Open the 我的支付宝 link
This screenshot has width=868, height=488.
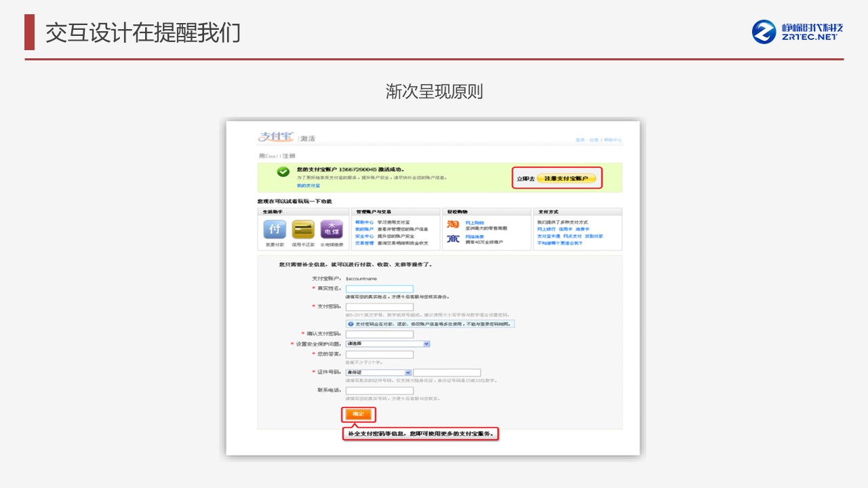(x=308, y=185)
